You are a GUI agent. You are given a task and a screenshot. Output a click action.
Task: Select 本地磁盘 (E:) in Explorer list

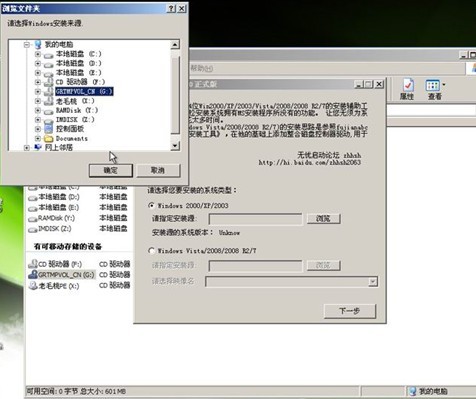coord(58,208)
